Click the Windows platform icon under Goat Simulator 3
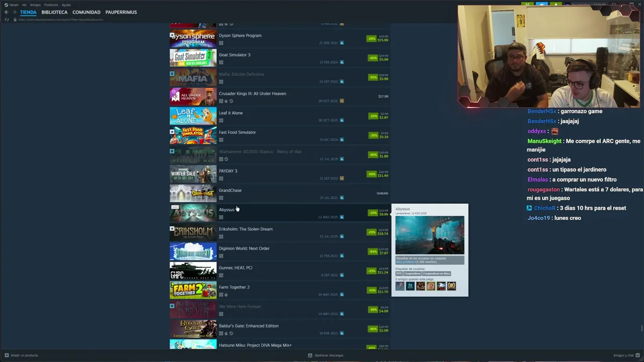 point(221,62)
